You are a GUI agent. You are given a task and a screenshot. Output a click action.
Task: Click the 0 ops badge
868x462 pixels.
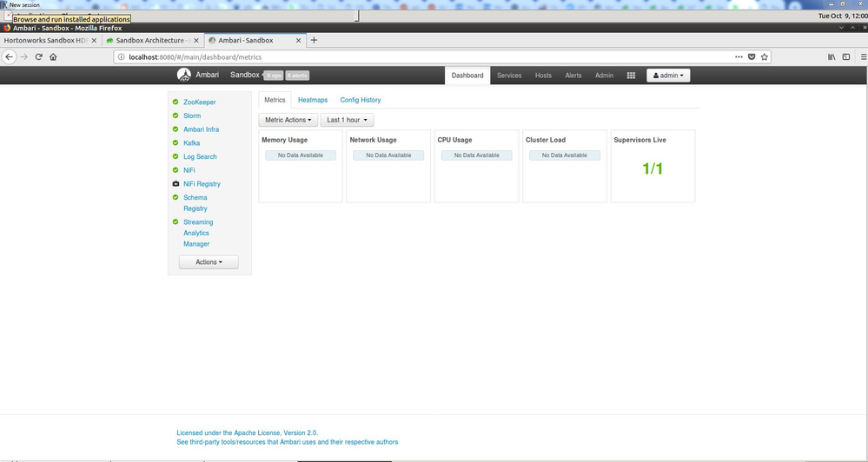coord(274,76)
